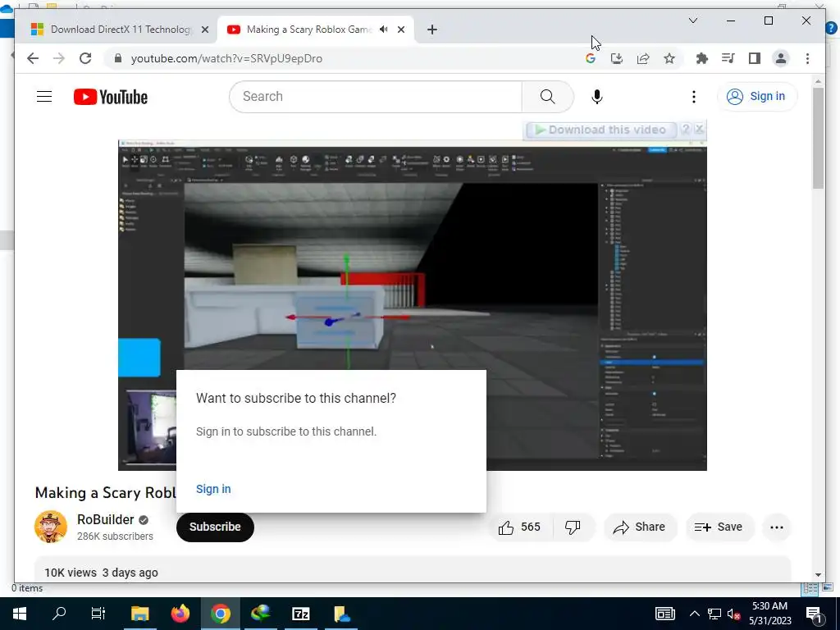Click scrollbar down arrow
This screenshot has width=840, height=630.
click(818, 575)
